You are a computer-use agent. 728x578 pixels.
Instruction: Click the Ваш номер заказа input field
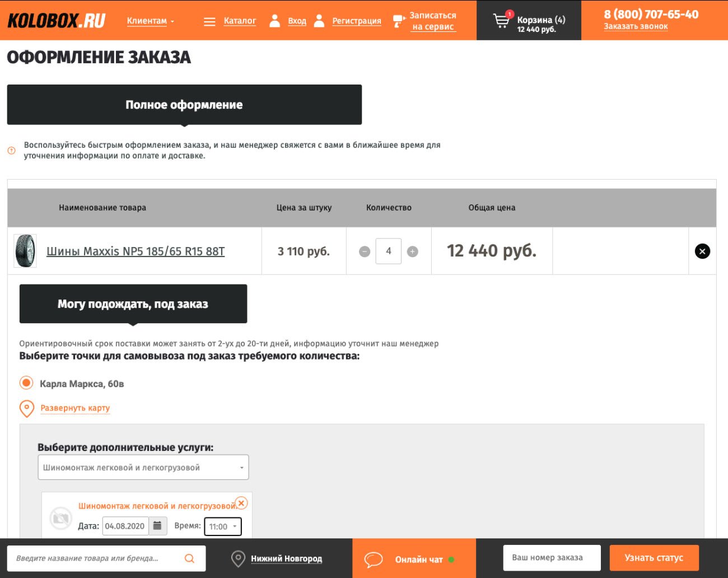click(x=551, y=558)
